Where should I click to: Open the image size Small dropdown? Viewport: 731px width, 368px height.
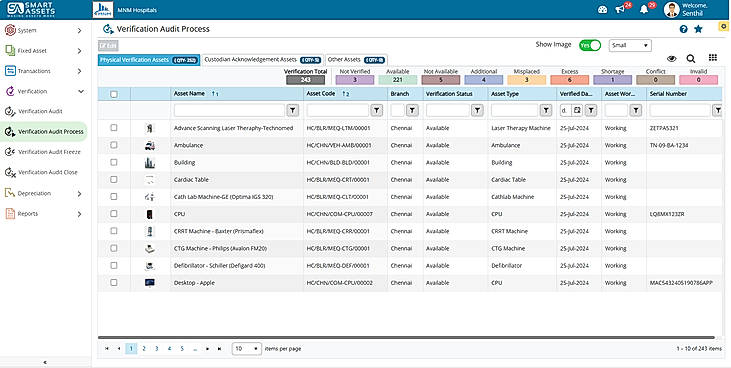(630, 45)
